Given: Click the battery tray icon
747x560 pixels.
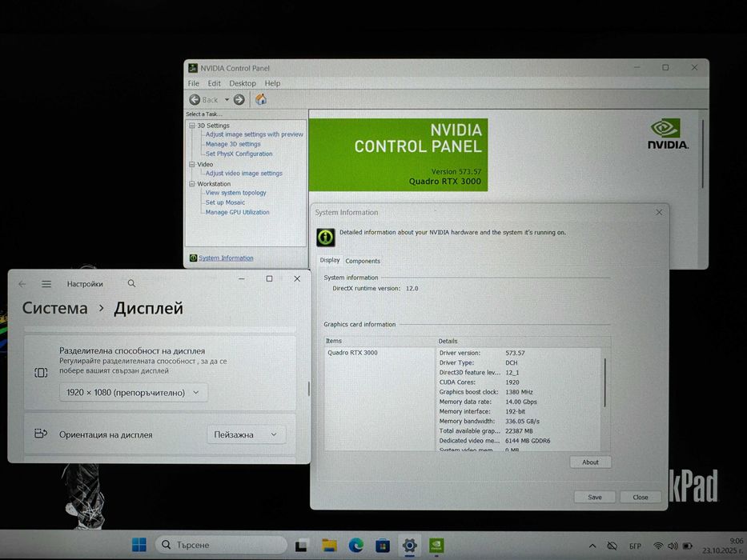Looking at the screenshot, I should pyautogui.click(x=688, y=546).
